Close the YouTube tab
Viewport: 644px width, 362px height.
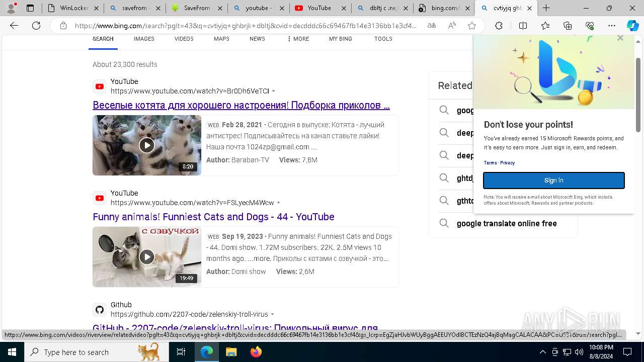[344, 8]
